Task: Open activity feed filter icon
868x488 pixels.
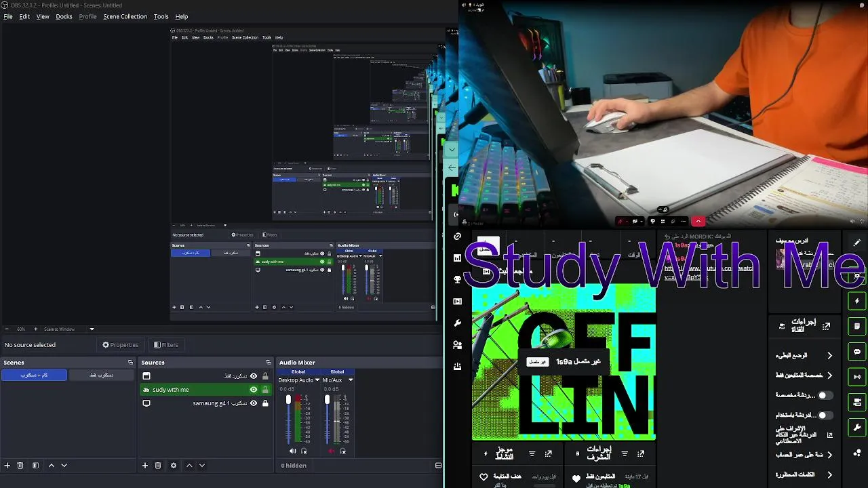Action: [532, 454]
